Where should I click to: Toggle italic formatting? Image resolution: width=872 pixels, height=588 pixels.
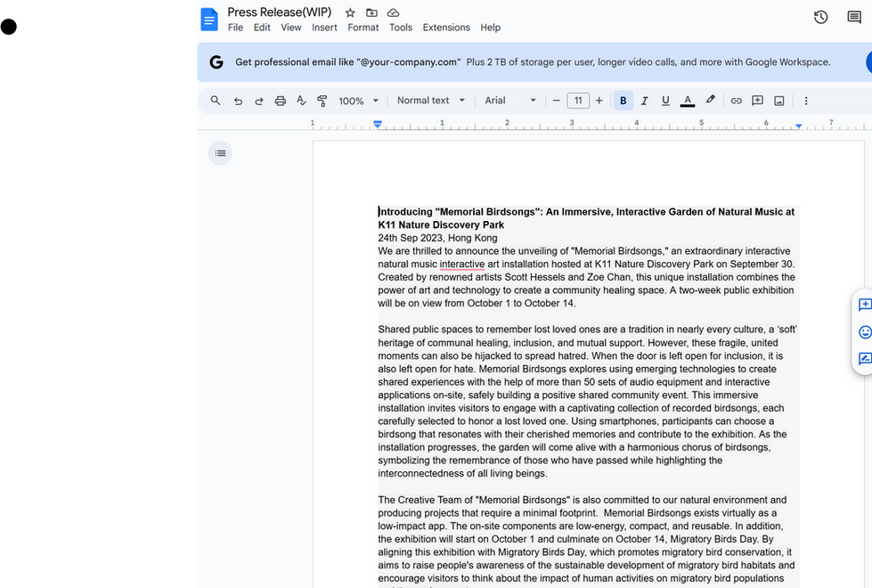pyautogui.click(x=644, y=101)
